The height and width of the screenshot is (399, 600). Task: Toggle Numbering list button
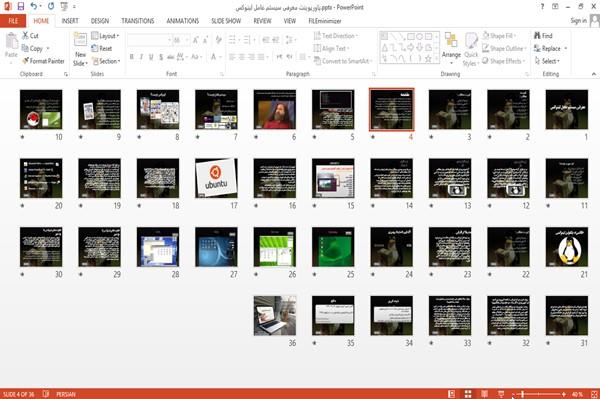[247, 39]
